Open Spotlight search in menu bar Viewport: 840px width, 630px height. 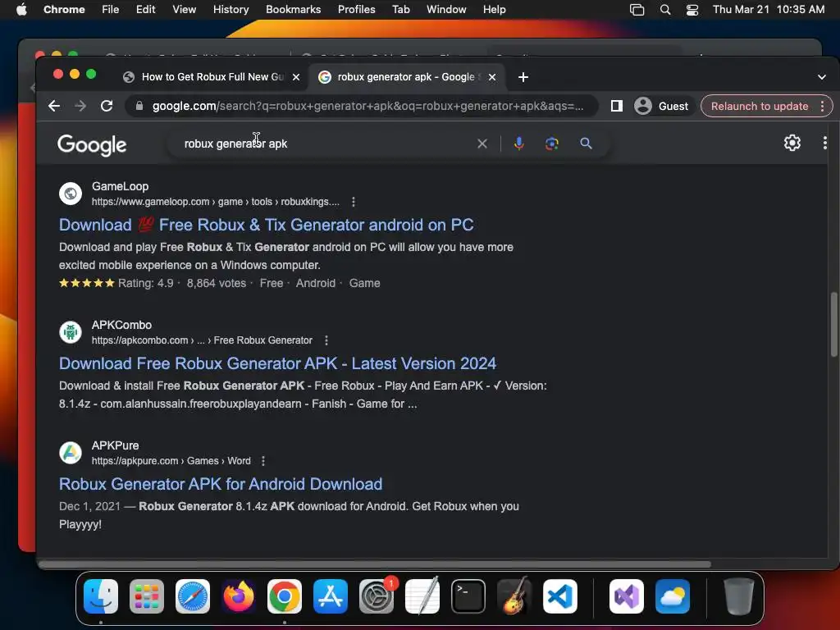pyautogui.click(x=664, y=9)
